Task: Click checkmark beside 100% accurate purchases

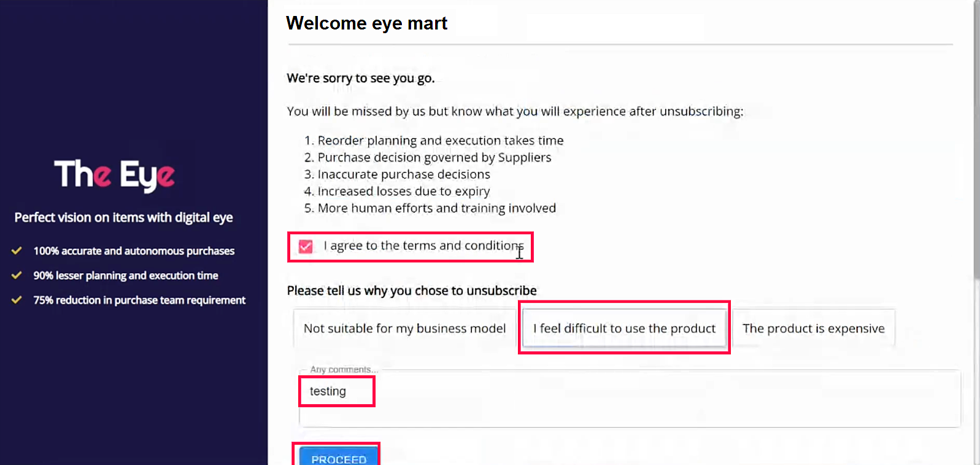Action: pos(17,251)
